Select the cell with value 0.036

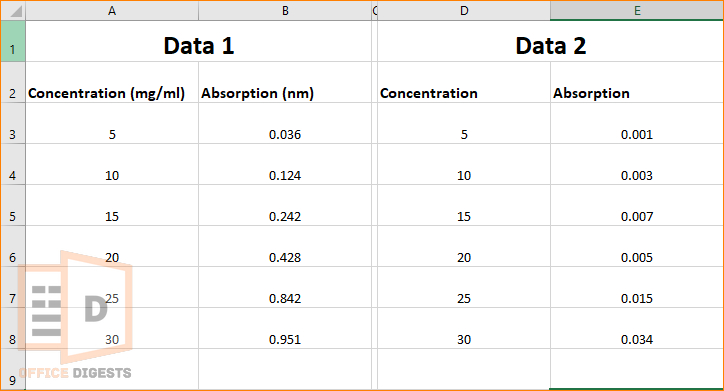285,123
